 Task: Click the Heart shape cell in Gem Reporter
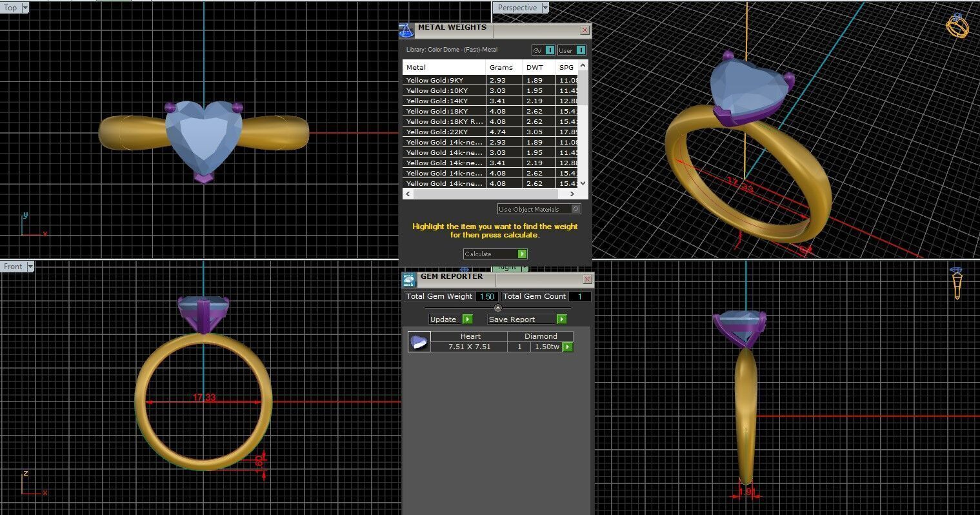[470, 336]
